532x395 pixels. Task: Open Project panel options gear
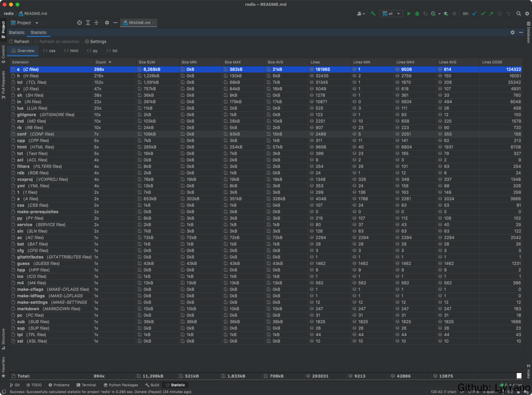(107, 23)
